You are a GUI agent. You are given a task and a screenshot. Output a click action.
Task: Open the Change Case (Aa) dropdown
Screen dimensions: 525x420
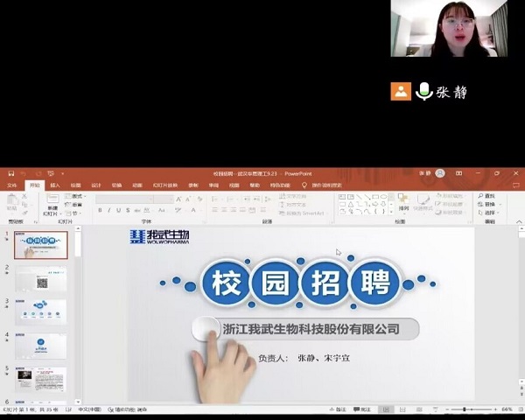coord(163,210)
